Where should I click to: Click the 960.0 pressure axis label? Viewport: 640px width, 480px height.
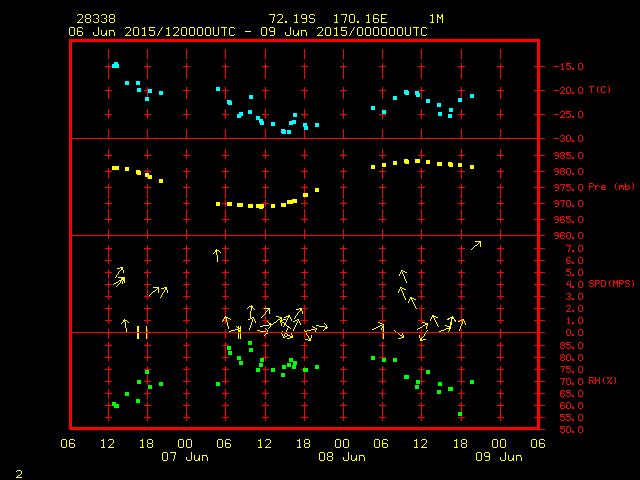[x=569, y=236]
